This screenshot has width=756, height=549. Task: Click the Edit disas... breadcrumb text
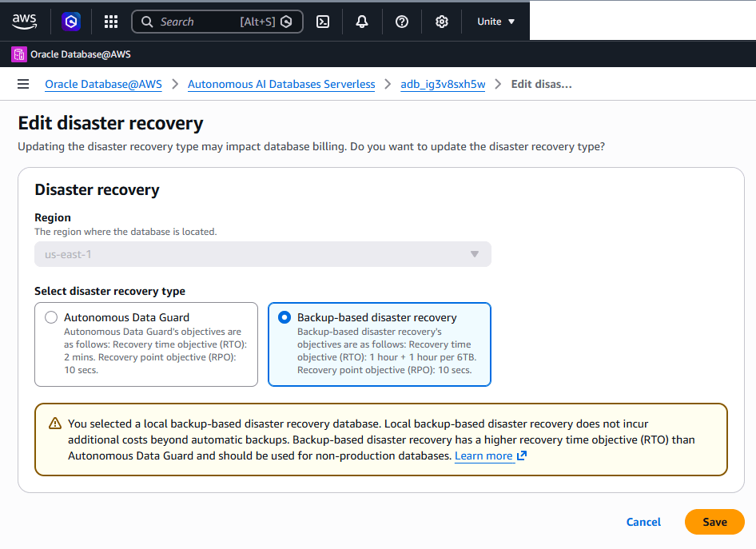click(542, 85)
